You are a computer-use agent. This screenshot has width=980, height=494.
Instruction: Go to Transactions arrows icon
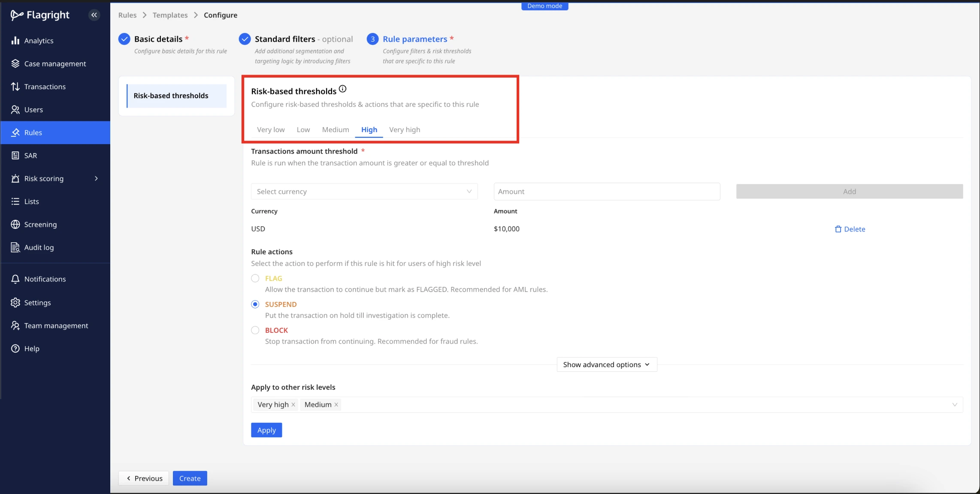[15, 87]
